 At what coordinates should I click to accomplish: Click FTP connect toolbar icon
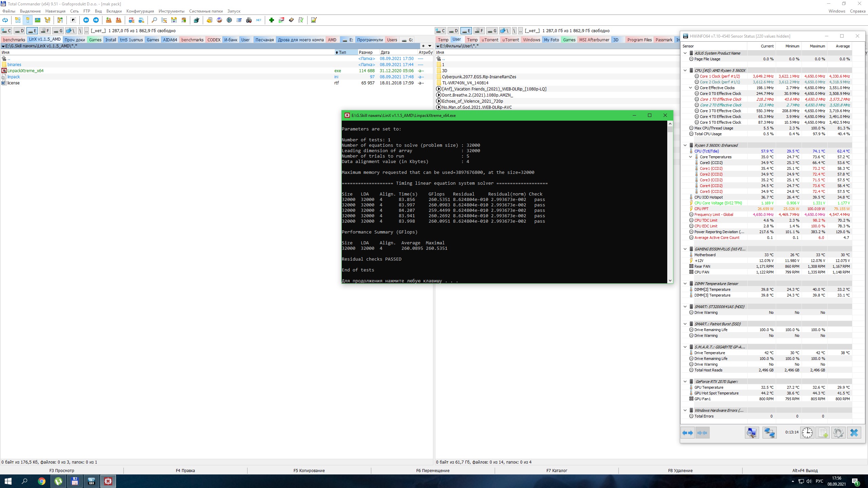132,20
